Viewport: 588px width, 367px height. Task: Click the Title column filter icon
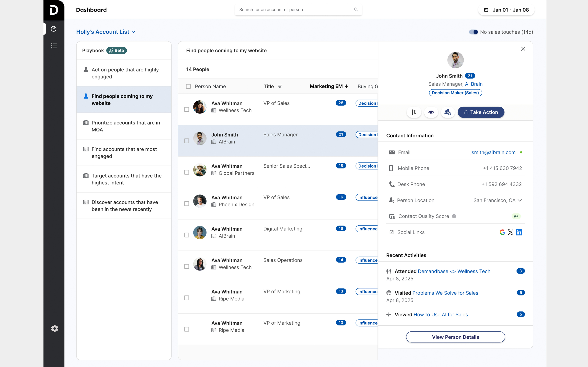point(280,86)
